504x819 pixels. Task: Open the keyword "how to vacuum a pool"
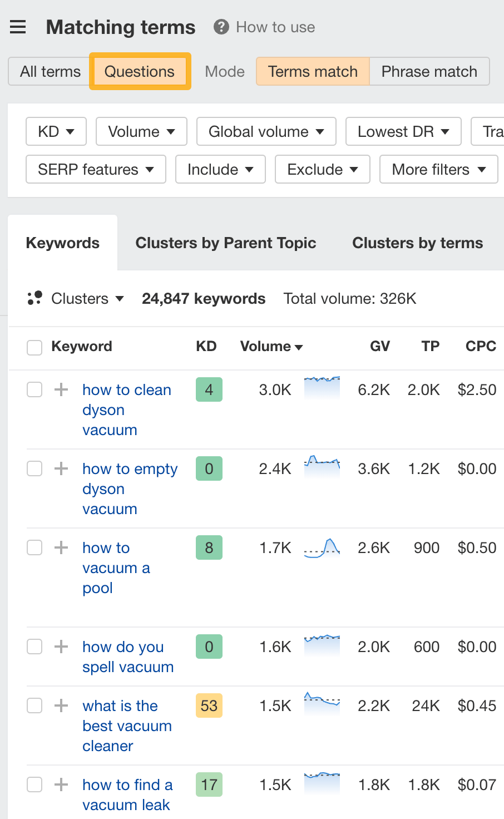116,568
